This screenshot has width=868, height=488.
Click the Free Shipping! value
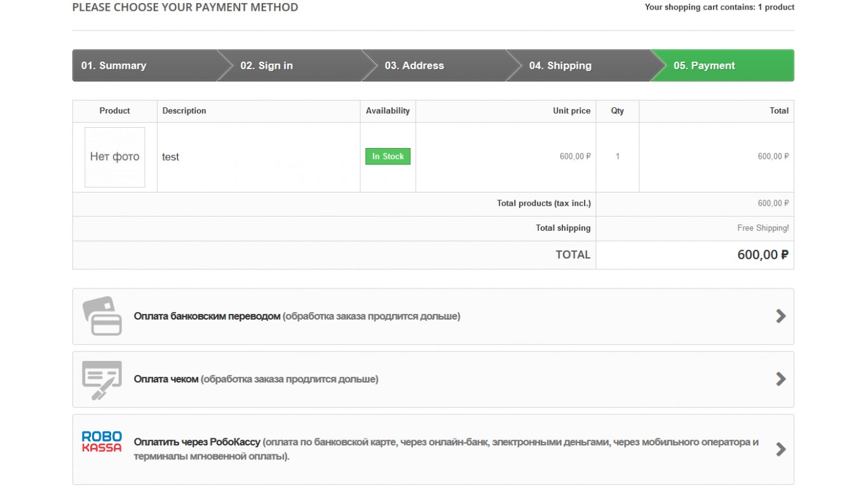(x=763, y=228)
